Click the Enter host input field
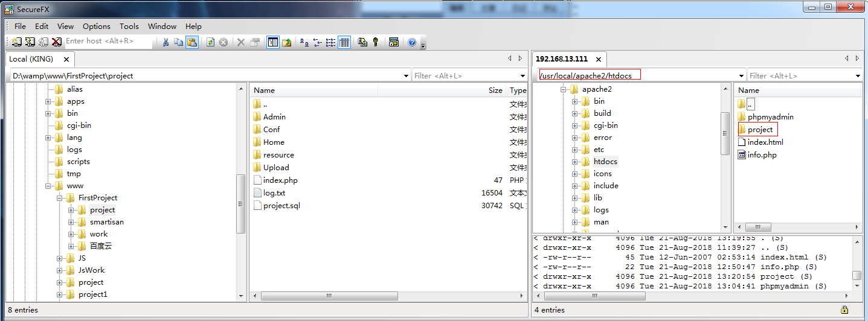The width and height of the screenshot is (868, 321). click(x=108, y=41)
